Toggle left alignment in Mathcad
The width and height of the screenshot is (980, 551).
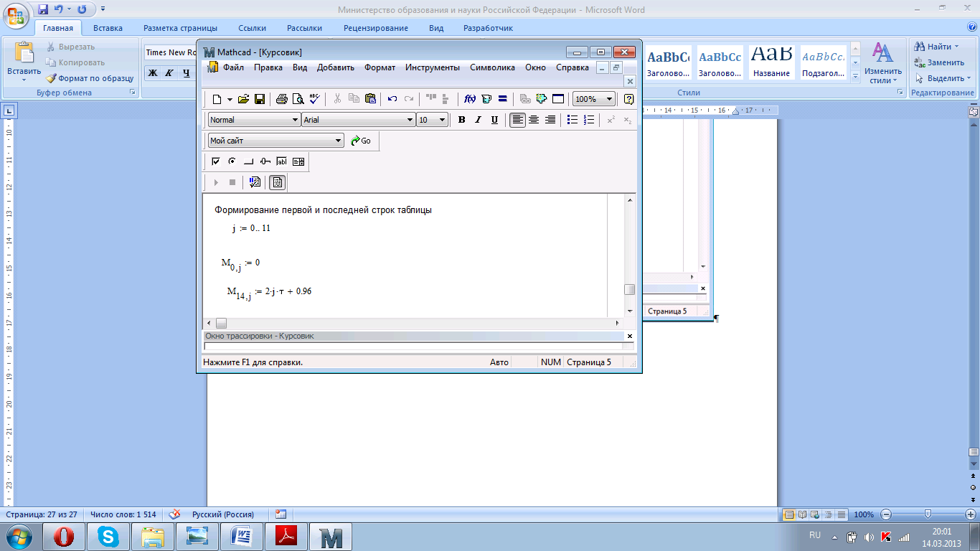coord(517,120)
